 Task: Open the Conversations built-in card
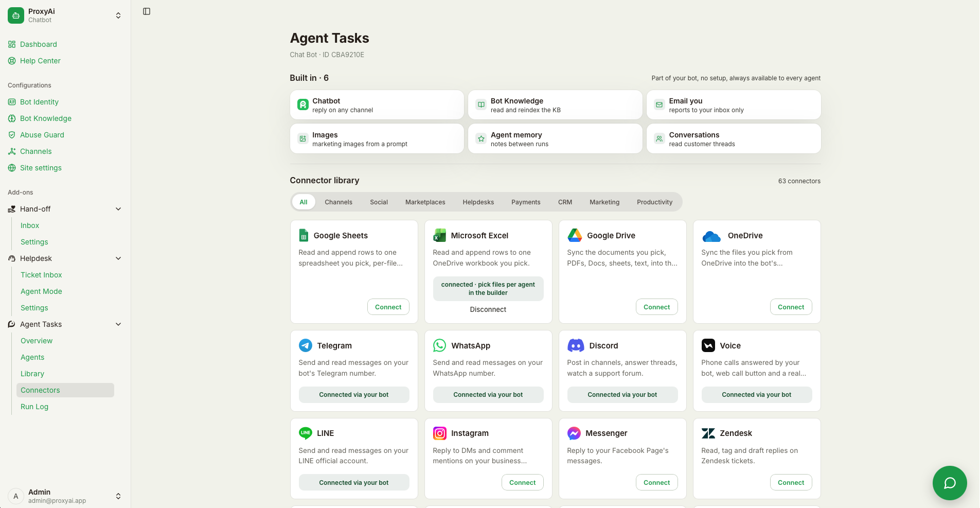coord(734,138)
